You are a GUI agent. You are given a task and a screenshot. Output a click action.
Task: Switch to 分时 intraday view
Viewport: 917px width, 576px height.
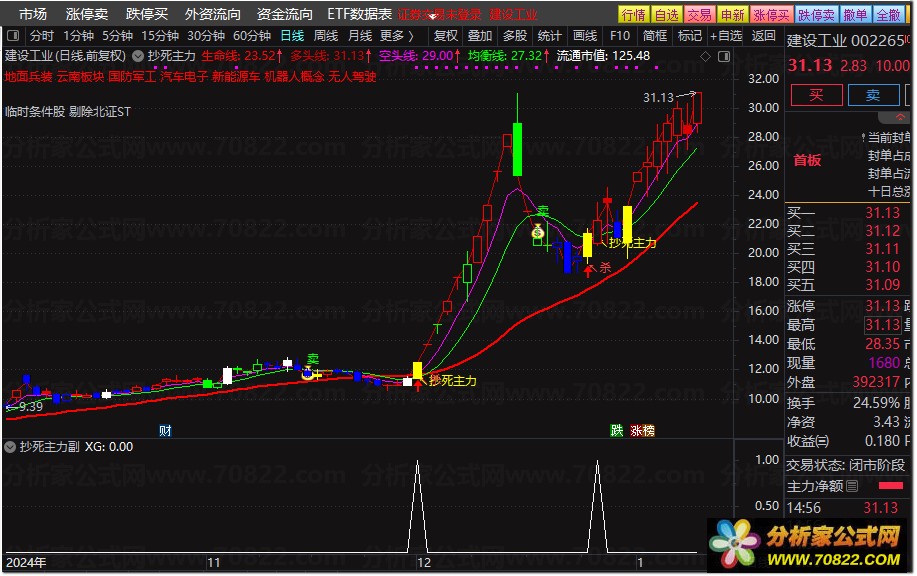41,36
